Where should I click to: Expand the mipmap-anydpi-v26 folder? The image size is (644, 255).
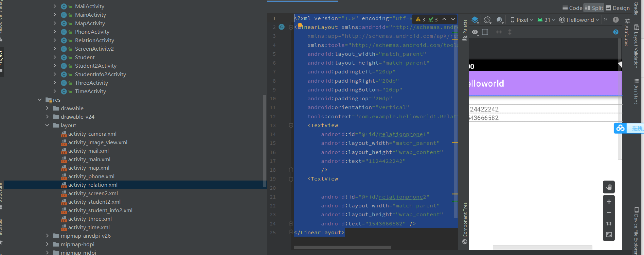tap(47, 236)
